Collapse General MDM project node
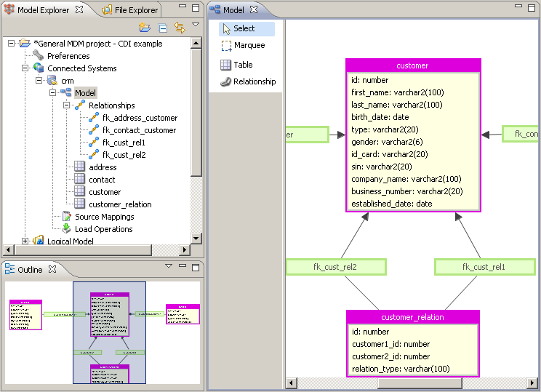The height and width of the screenshot is (392, 541). pyautogui.click(x=12, y=44)
